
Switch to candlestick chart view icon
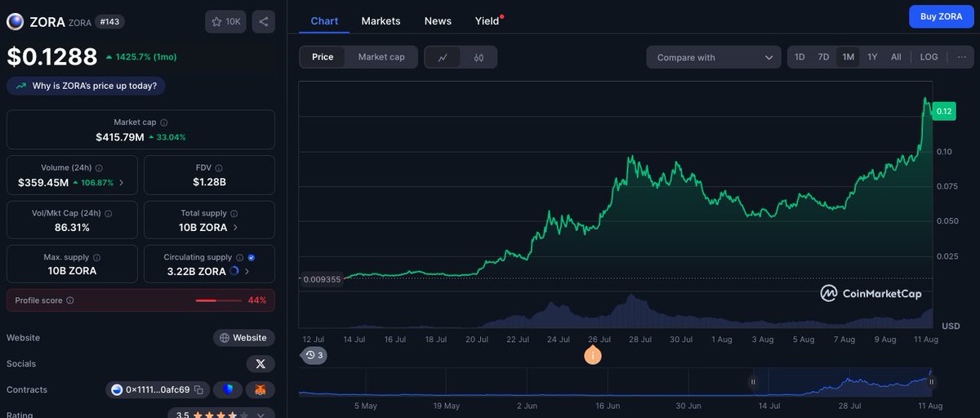[x=479, y=57]
